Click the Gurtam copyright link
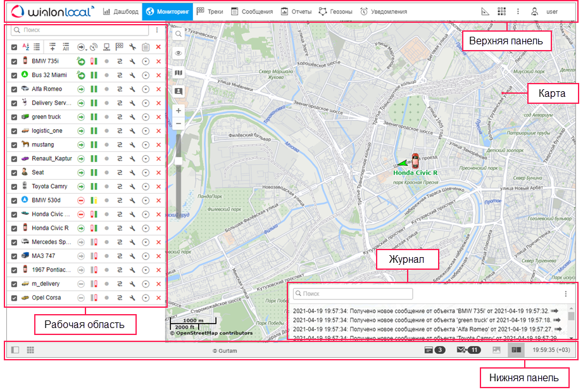The image size is (583, 392). 225,351
